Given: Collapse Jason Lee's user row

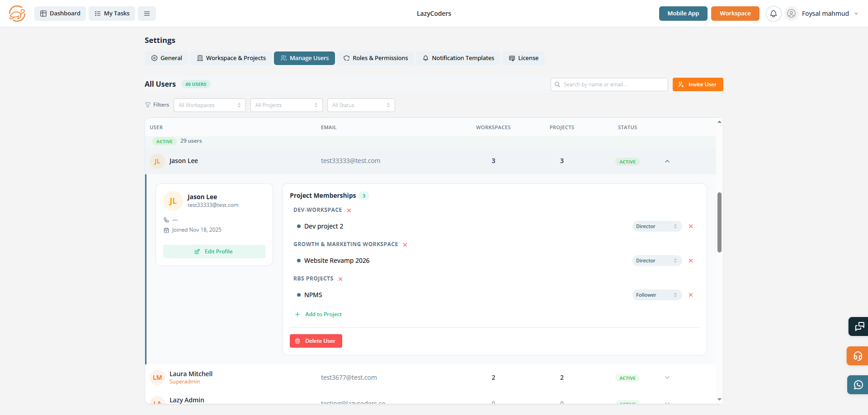Looking at the screenshot, I should pyautogui.click(x=667, y=161).
